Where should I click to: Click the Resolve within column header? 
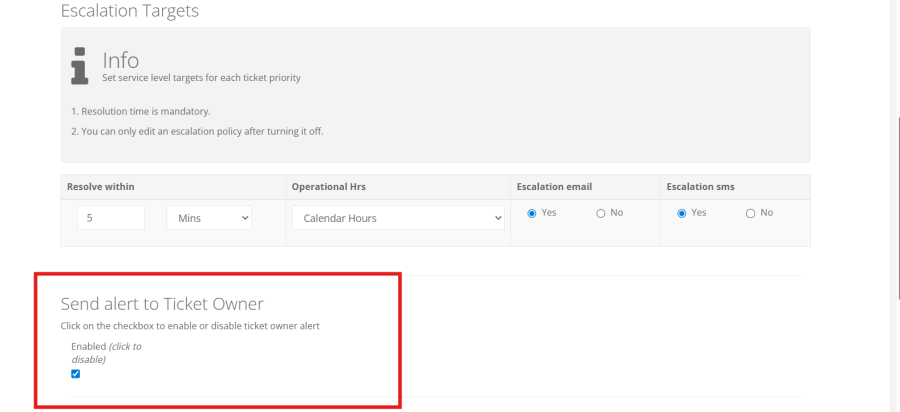pyautogui.click(x=101, y=187)
